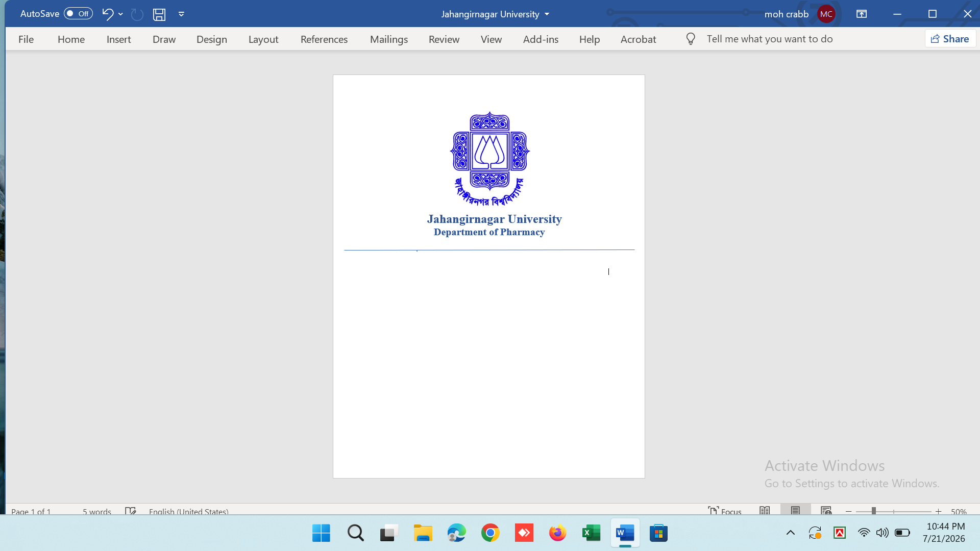
Task: Click the Word icon on the taskbar
Action: pos(625,533)
